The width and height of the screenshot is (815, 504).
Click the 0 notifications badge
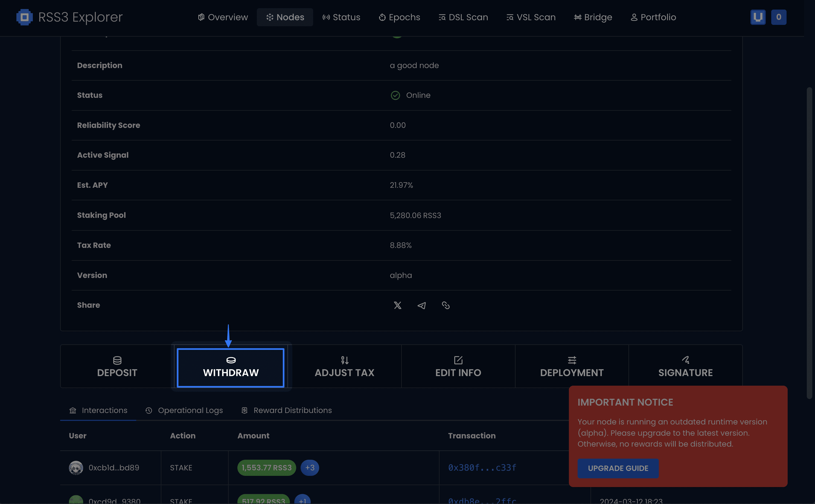point(778,17)
